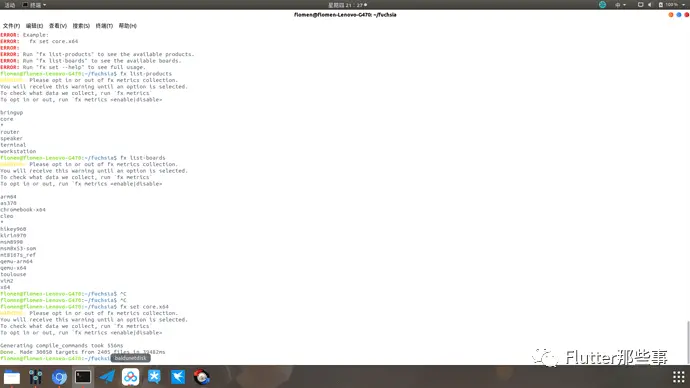Viewport: 690px width, 388px height.
Task: Select the Terminal icon in the dock
Action: tap(83, 377)
